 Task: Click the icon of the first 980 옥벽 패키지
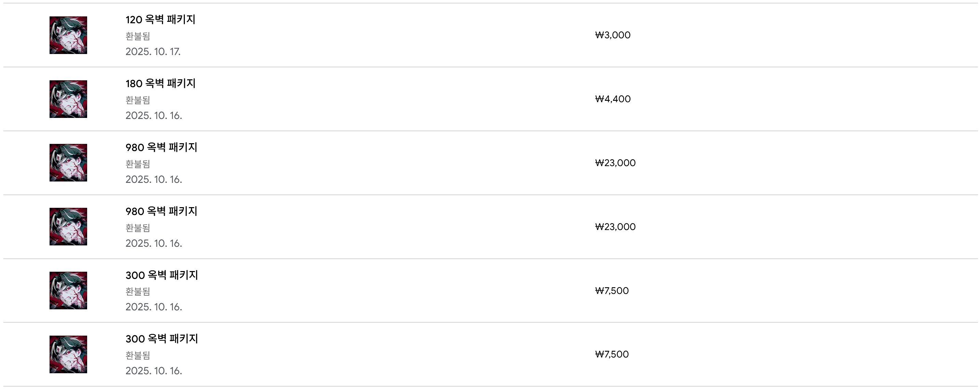tap(68, 163)
